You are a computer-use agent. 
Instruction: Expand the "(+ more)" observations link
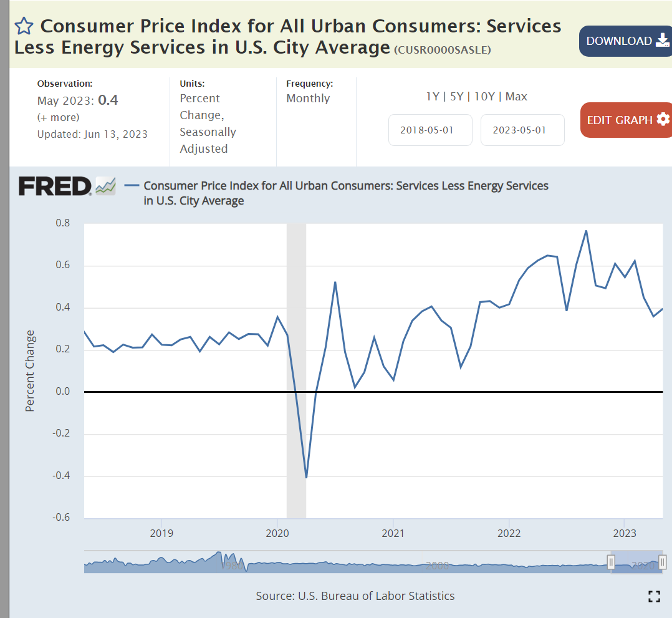59,117
